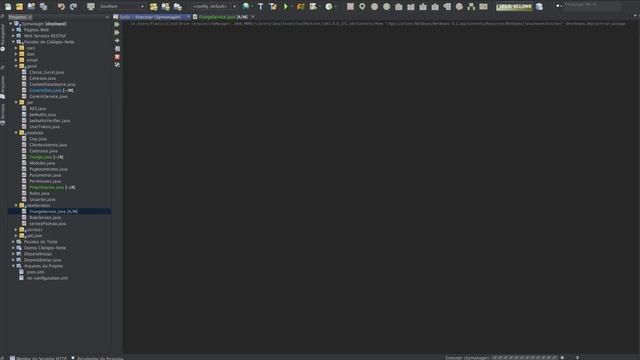
Task: Click the Open Project toolbar icon
Action: [x=31, y=7]
